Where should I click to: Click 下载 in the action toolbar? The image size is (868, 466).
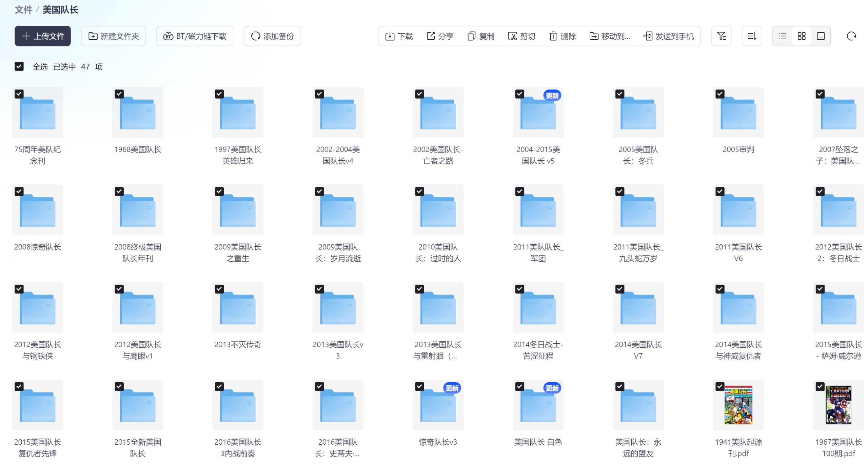[399, 36]
